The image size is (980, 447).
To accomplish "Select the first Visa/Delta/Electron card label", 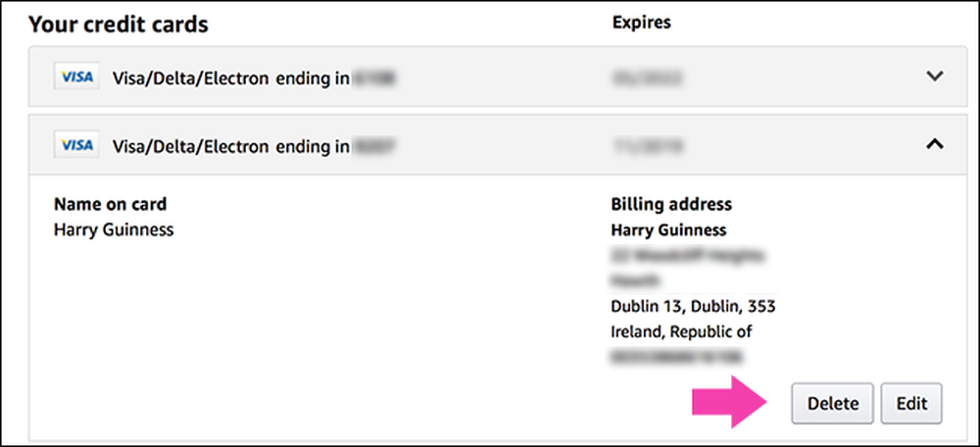I will click(x=230, y=78).
